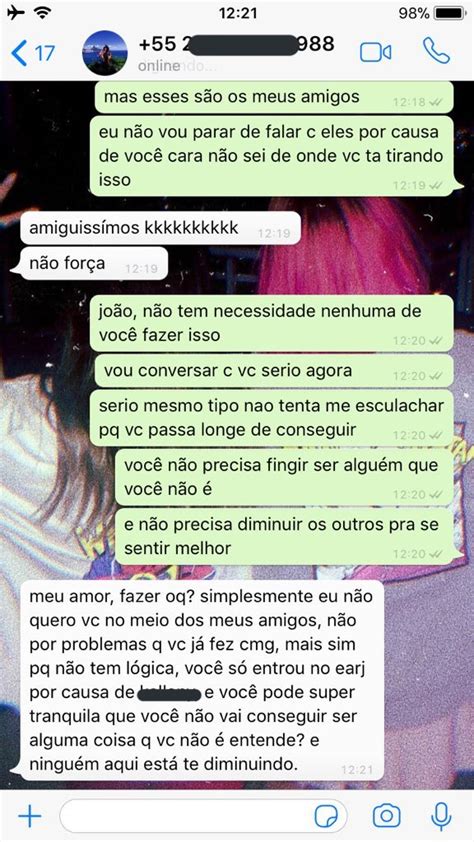
Task: Tap the Wi-Fi icon in status bar
Action: point(41,12)
